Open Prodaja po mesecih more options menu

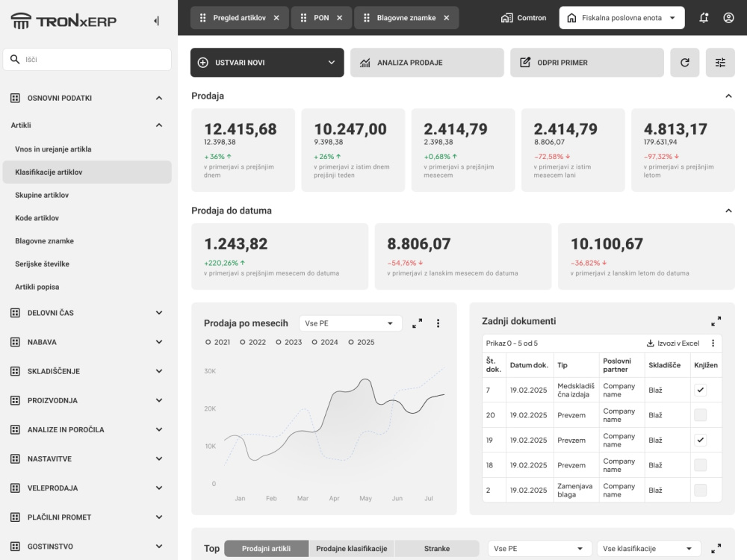point(438,323)
